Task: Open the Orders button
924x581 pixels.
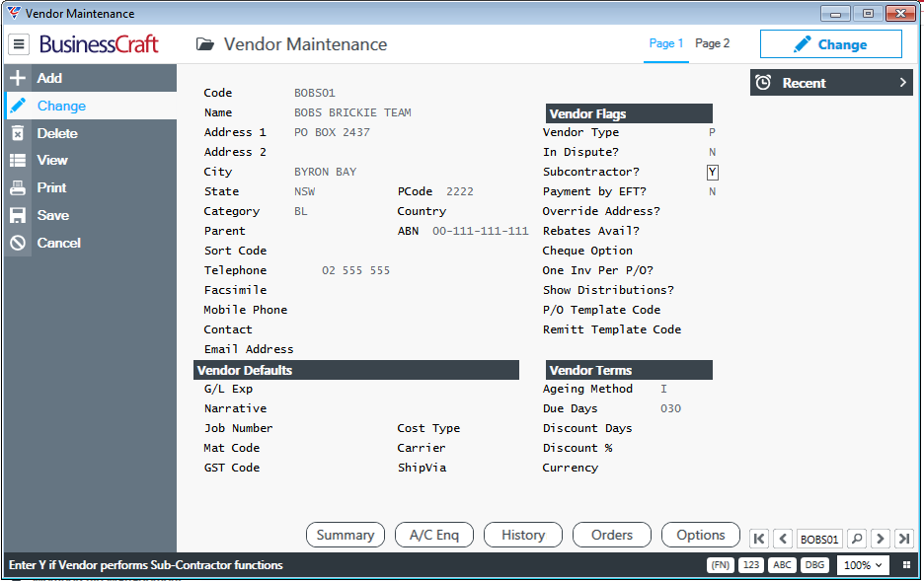Action: (x=612, y=535)
